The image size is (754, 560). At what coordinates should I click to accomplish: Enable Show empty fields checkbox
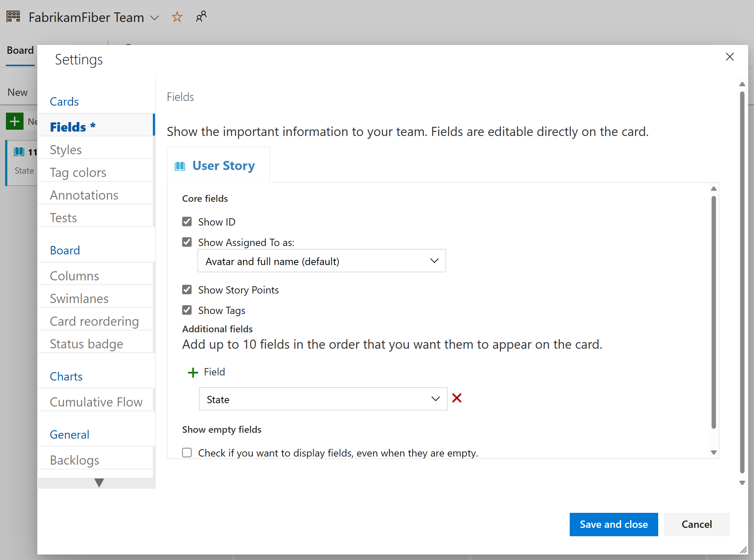pyautogui.click(x=188, y=453)
